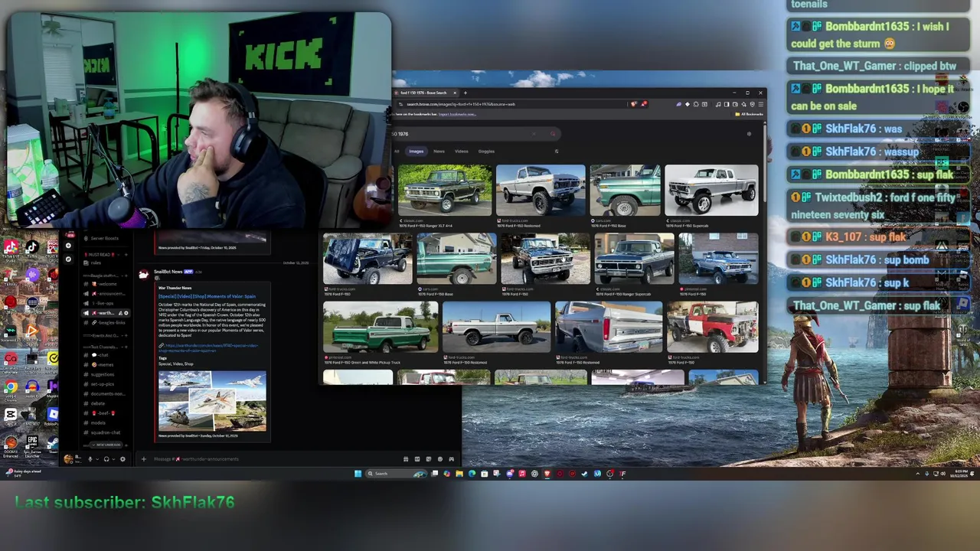Screen dimensions: 980x551
Task: Click Add a Server plus icon in Discord
Action: click(x=68, y=246)
